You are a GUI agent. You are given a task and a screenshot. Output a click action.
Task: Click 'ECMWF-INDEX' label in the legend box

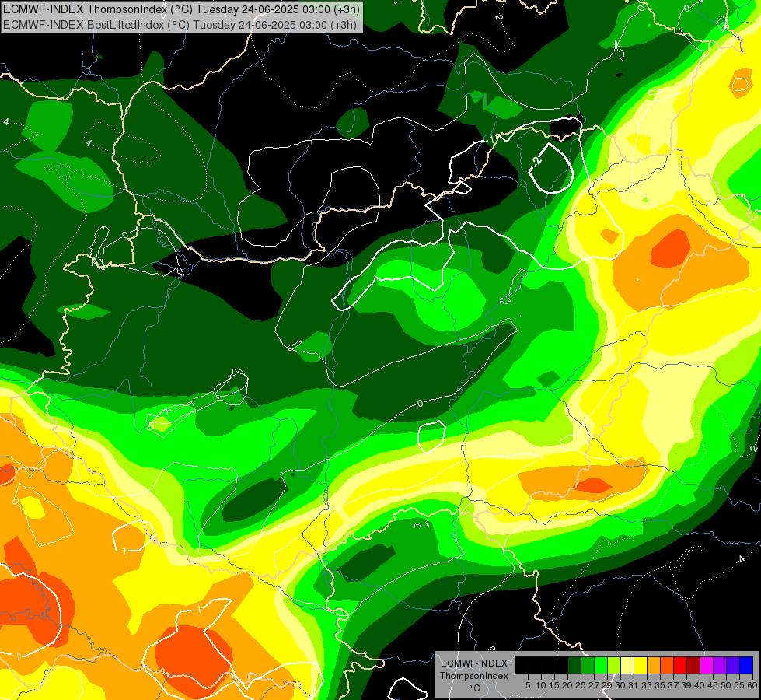(474, 663)
